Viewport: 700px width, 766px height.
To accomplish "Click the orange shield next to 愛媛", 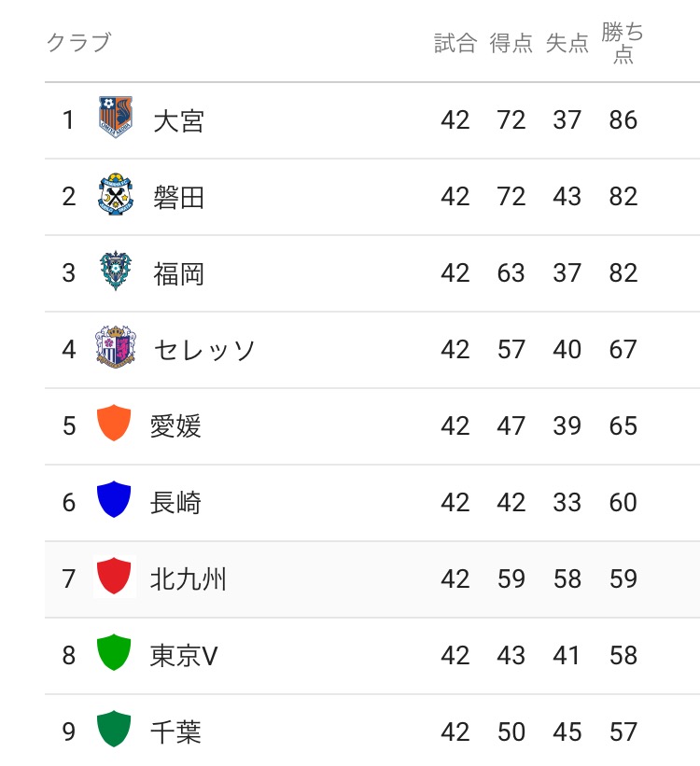I will [114, 425].
